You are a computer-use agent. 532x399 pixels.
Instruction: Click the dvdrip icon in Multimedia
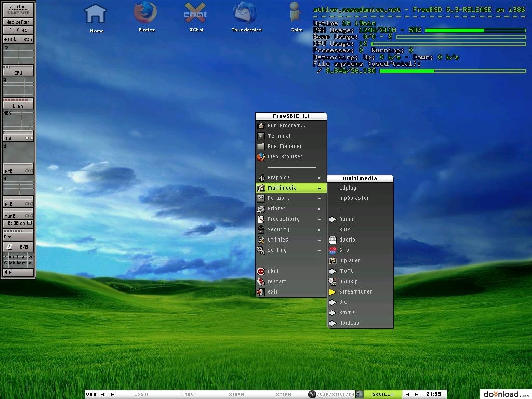[332, 240]
